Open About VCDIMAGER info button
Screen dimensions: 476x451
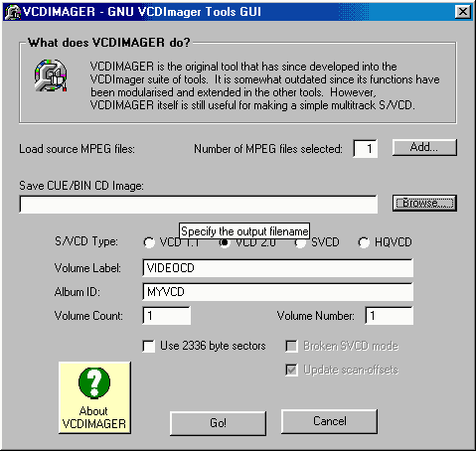(x=94, y=397)
